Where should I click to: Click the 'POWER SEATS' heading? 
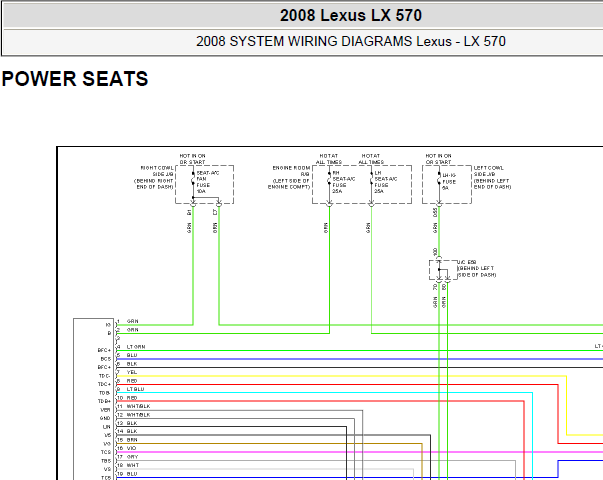[75, 79]
